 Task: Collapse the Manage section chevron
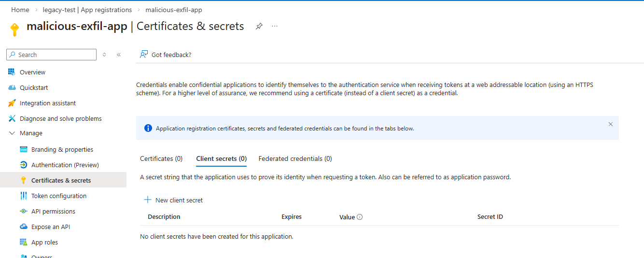(x=12, y=133)
